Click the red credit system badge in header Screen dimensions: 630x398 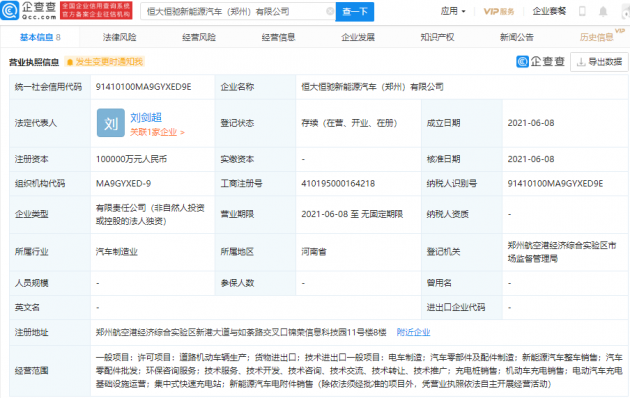pyautogui.click(x=96, y=11)
